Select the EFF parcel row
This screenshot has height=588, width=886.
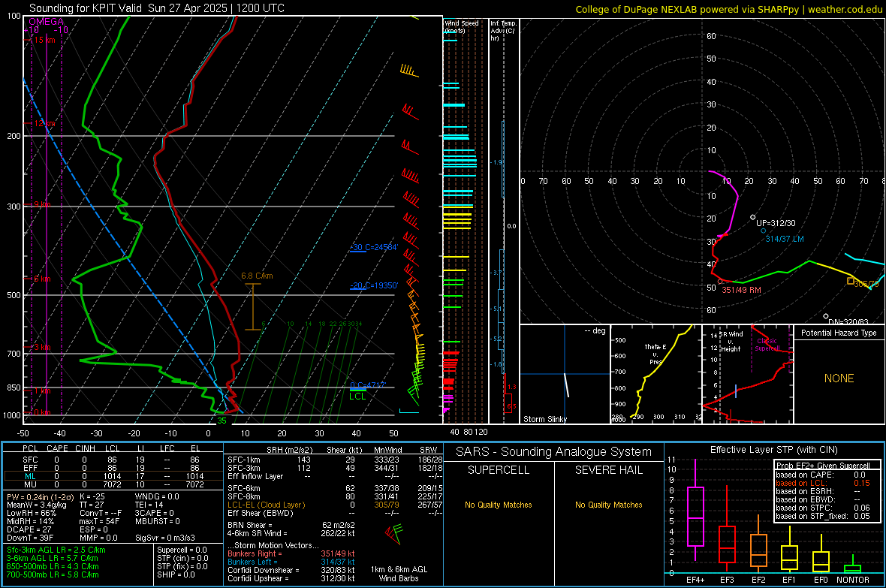point(112,468)
